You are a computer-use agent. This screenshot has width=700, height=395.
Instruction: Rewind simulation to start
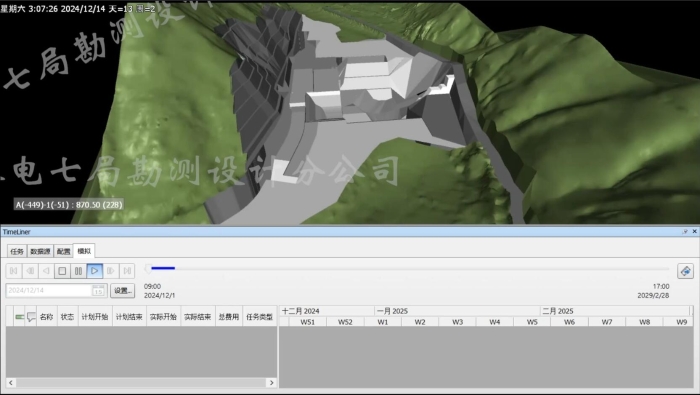14,271
